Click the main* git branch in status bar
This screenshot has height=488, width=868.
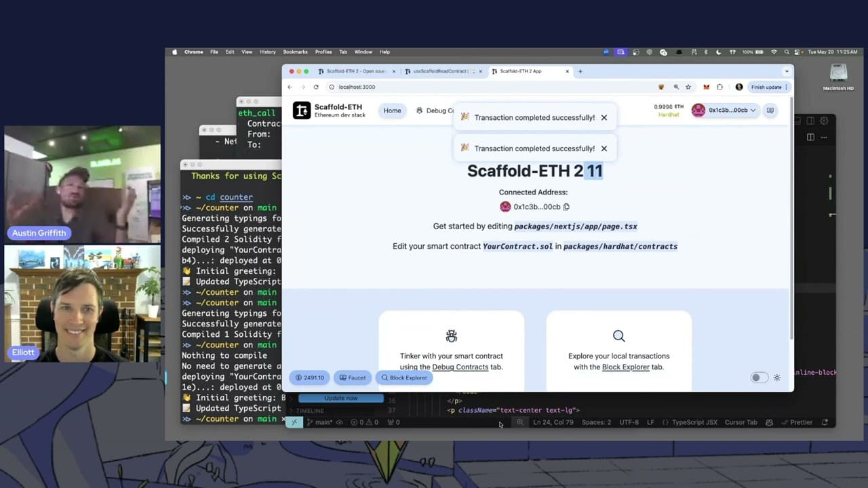[319, 422]
